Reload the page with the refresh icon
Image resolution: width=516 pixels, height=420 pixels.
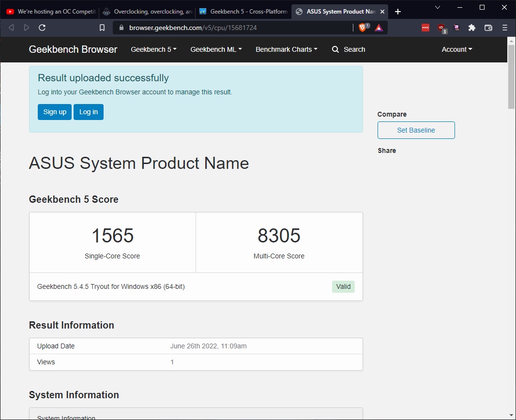coord(42,28)
